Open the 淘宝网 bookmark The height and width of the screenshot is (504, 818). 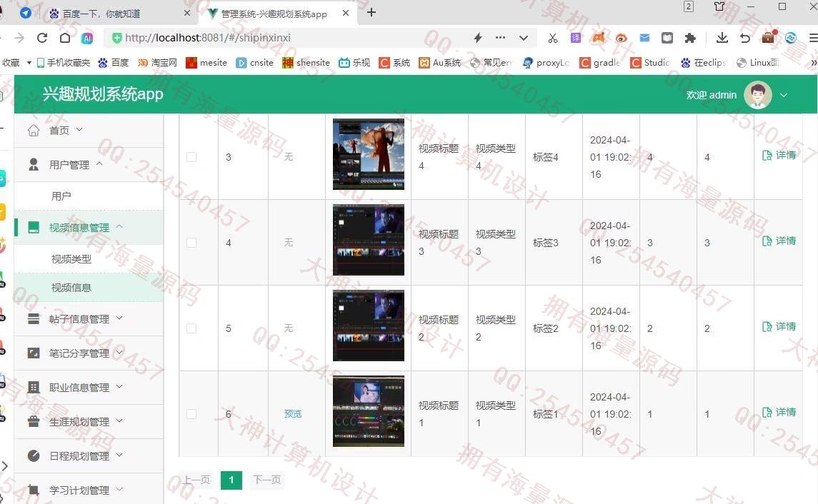[x=157, y=63]
